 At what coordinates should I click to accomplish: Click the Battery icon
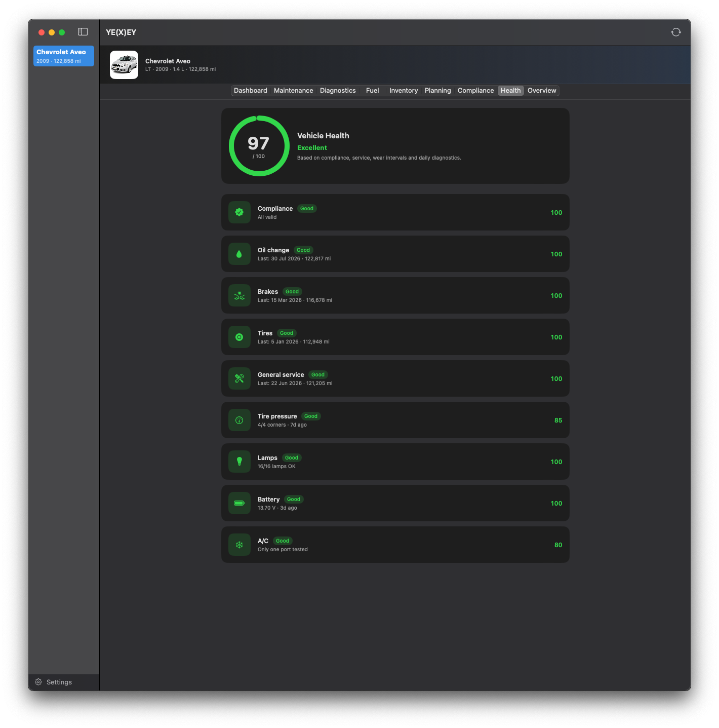[239, 503]
